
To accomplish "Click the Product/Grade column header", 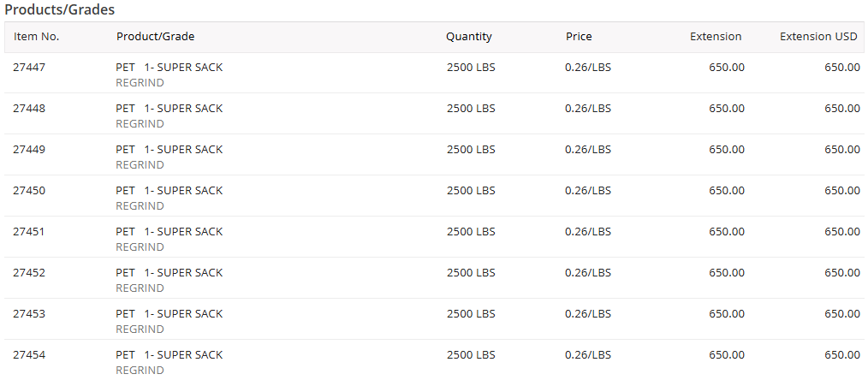I will (155, 37).
